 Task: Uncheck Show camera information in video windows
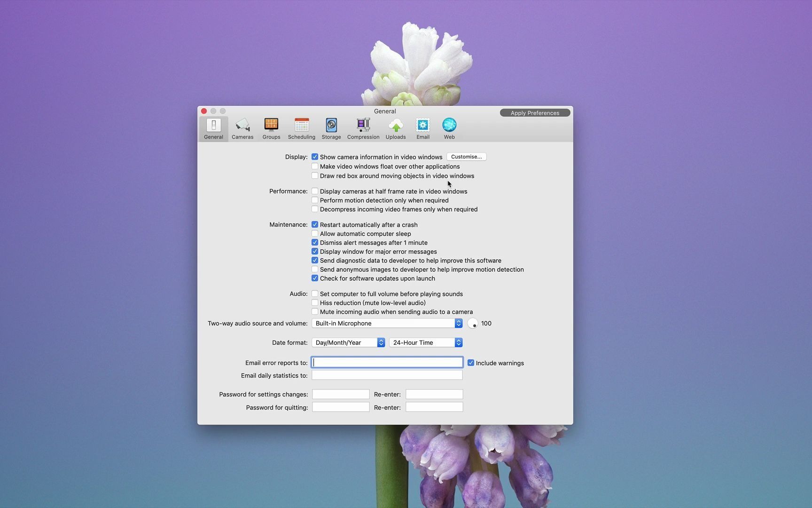click(x=315, y=157)
